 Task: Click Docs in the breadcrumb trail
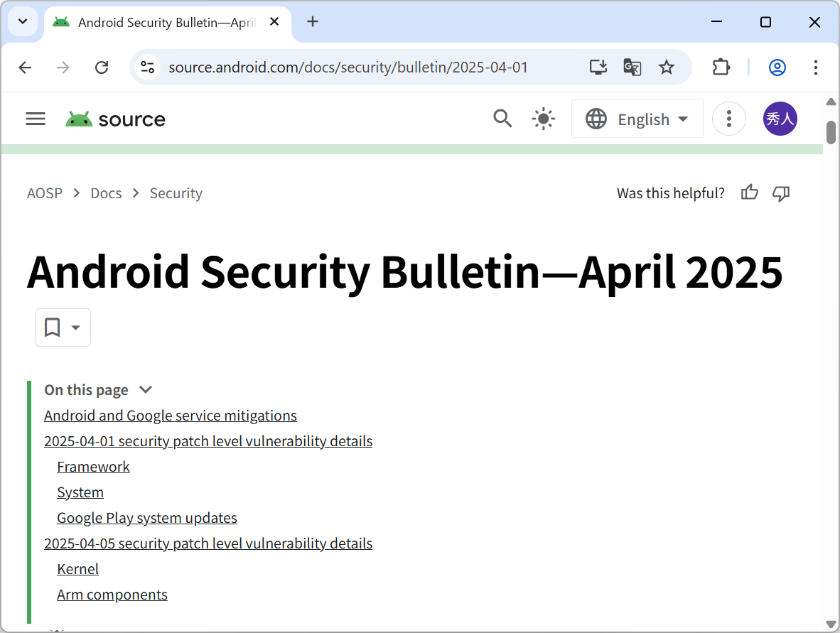(x=105, y=193)
